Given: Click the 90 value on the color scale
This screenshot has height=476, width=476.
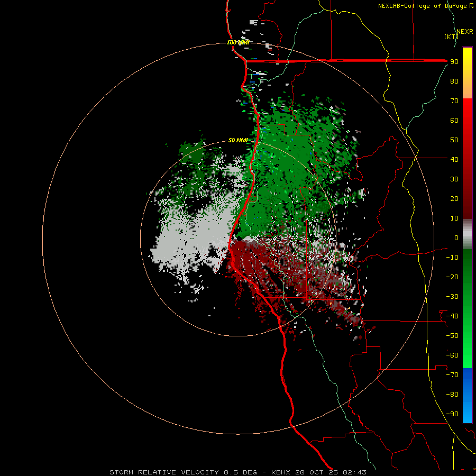Looking at the screenshot, I should [454, 62].
